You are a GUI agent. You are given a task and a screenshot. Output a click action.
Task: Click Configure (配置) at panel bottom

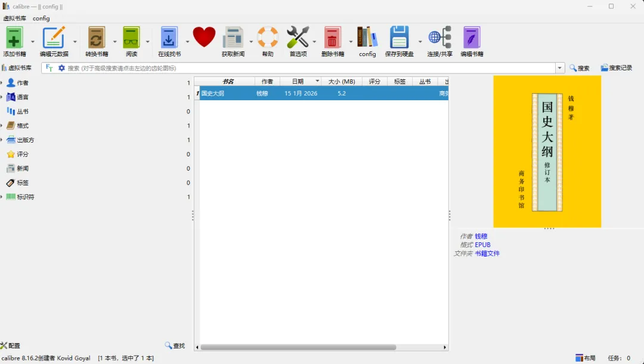pos(10,346)
